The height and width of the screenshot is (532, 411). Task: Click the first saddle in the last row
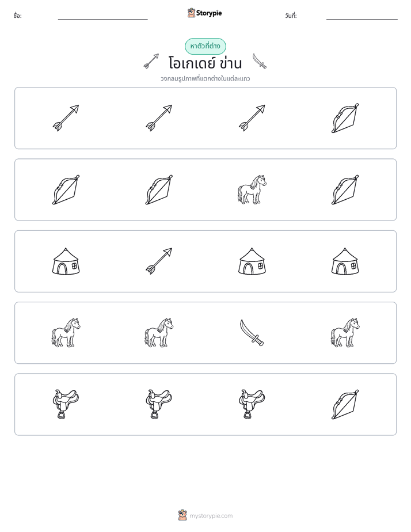(66, 404)
